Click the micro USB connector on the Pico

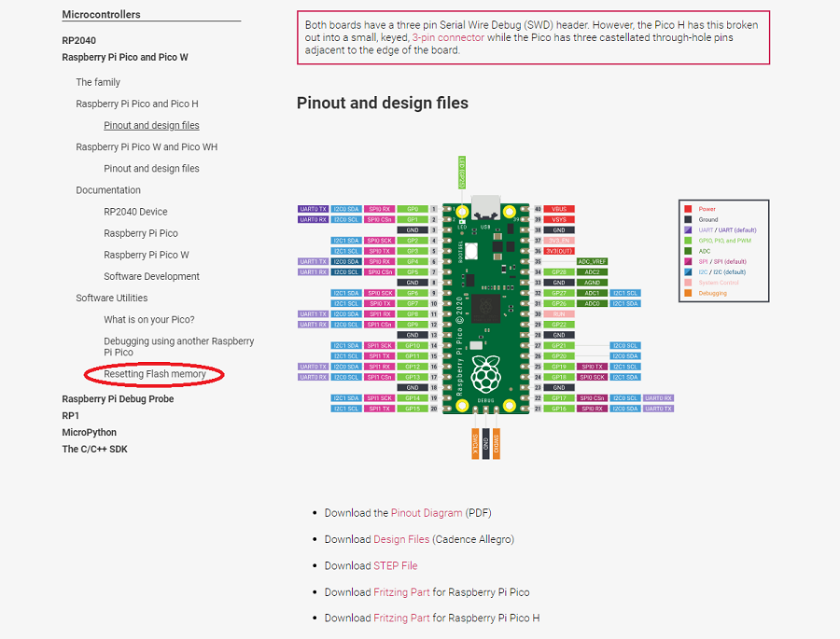click(x=484, y=206)
